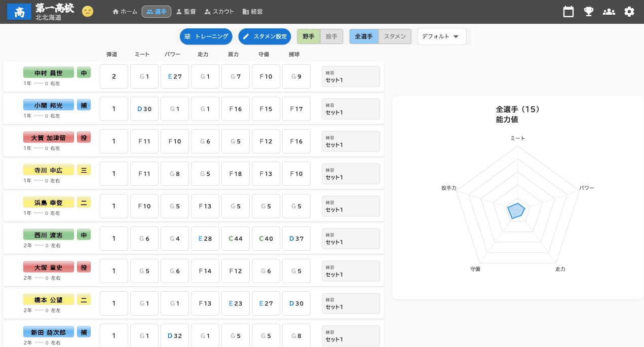Screen dimensions: 644x347
Task: Switch to 投手 pitchers toggle
Action: 332,36
